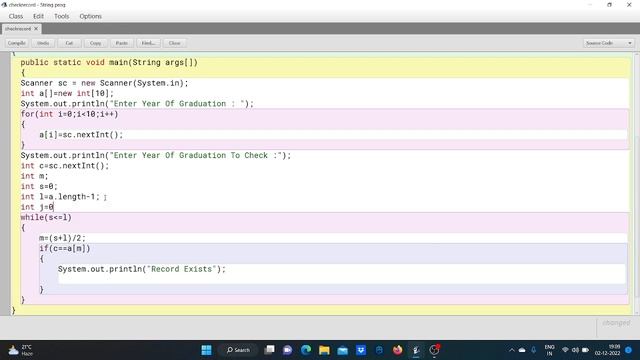Open the volume speaker tray icon
Viewport: 640px width, 360px height.
pos(575,350)
